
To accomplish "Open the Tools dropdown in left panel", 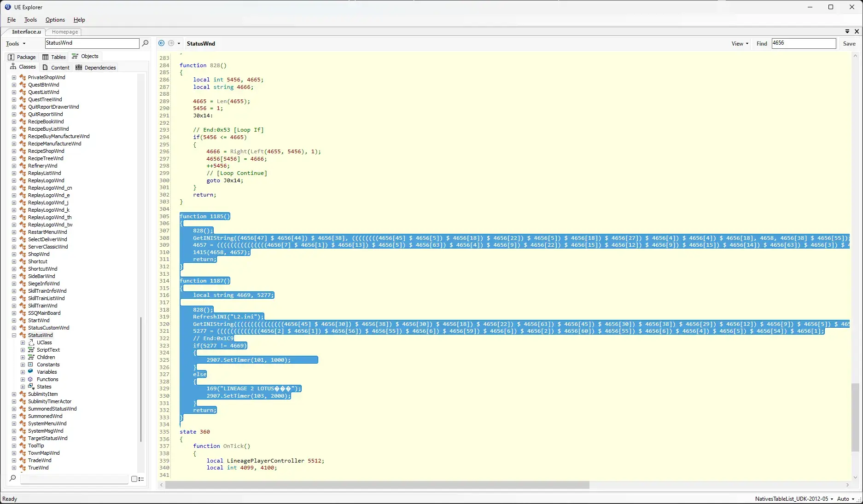I will click(x=16, y=44).
